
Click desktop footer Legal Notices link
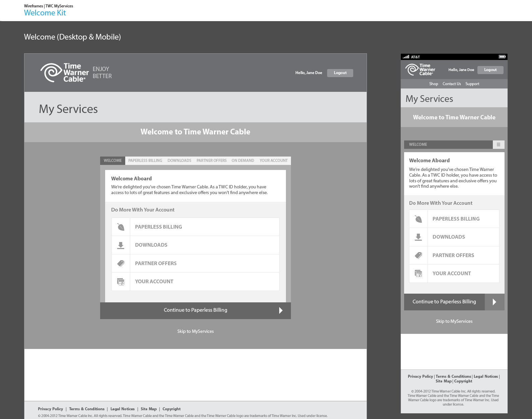(x=123, y=409)
